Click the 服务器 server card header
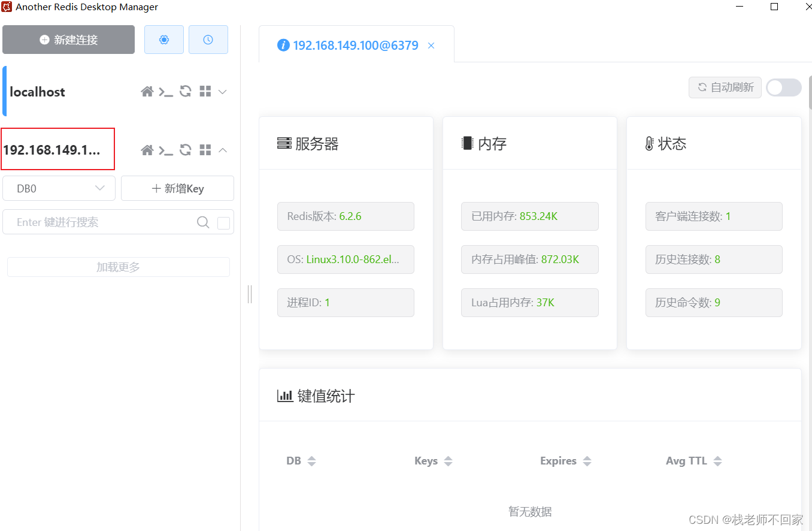The width and height of the screenshot is (812, 531). pos(308,144)
